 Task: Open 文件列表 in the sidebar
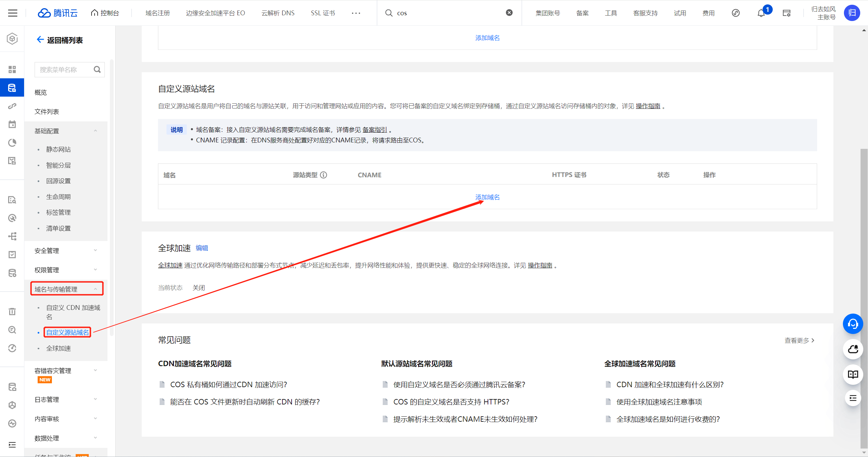point(46,112)
